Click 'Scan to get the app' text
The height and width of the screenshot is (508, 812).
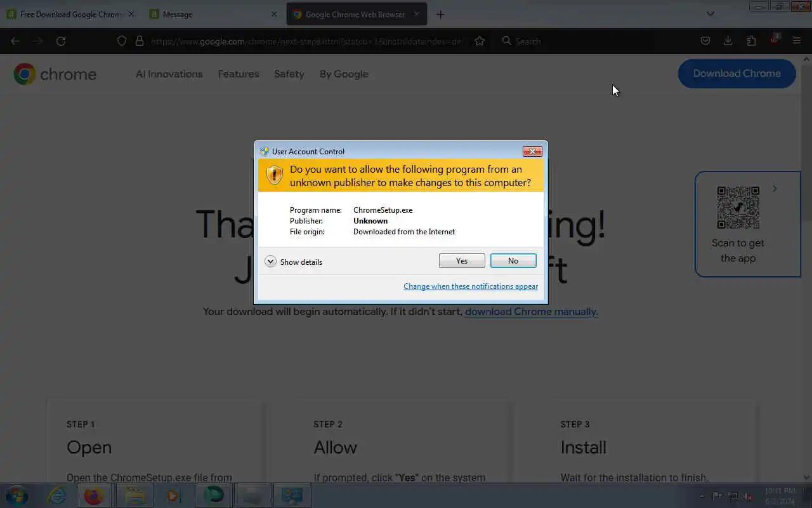coord(738,251)
